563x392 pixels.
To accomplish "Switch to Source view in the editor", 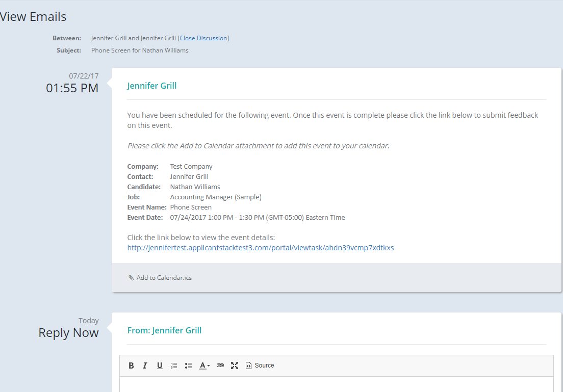I will tap(260, 365).
